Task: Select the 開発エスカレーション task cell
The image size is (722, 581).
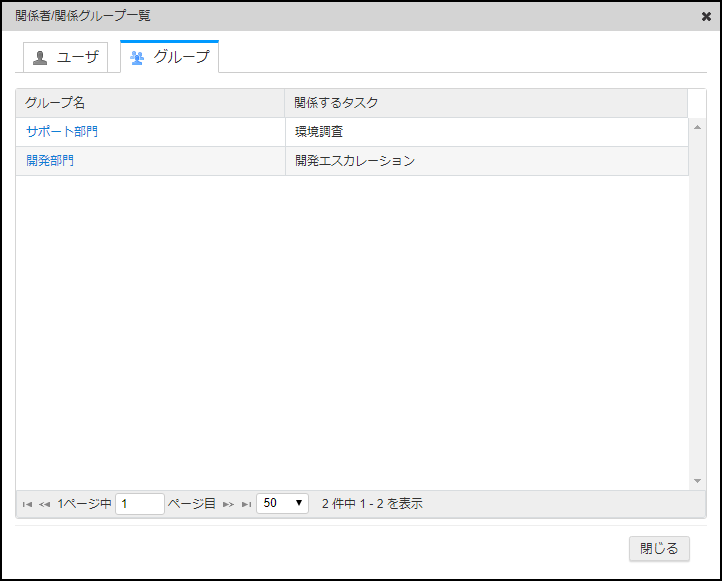Action: (355, 161)
